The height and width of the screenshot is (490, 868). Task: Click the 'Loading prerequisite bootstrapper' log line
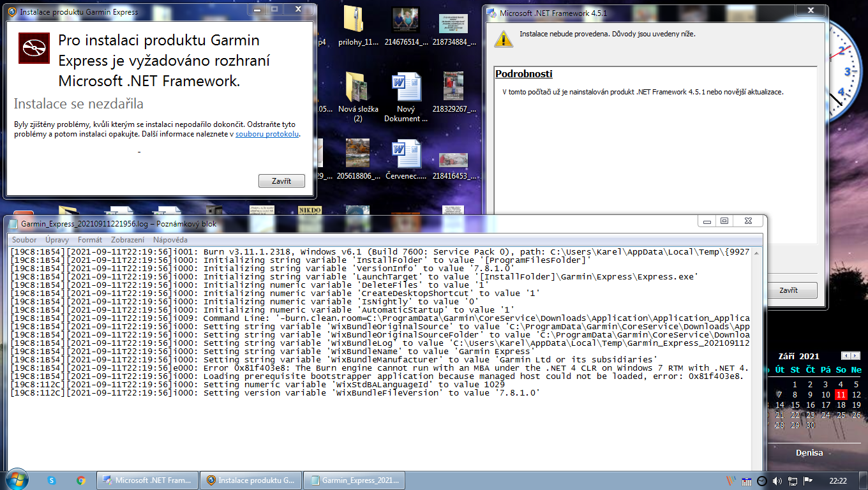tap(378, 376)
